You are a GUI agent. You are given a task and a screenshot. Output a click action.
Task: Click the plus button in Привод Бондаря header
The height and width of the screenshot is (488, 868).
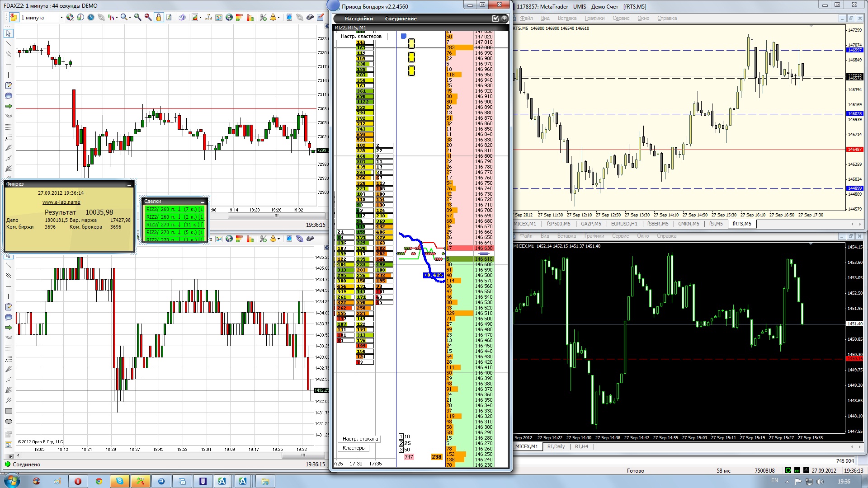tap(504, 19)
